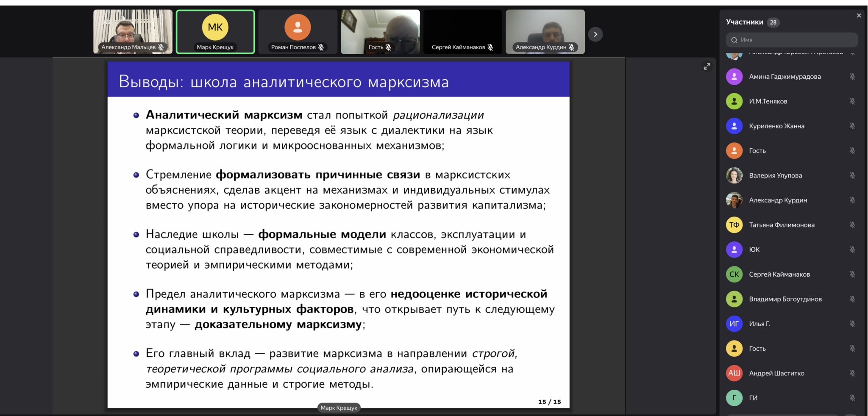Viewport: 868px width, 416px height.
Task: Open Валерия Улупова photo avatar
Action: (x=734, y=175)
